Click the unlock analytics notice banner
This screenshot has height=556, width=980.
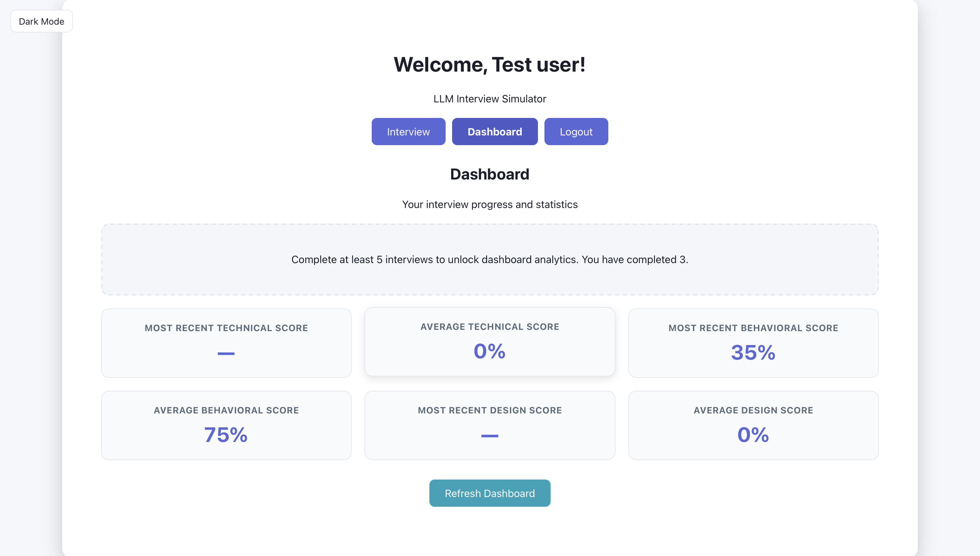489,259
